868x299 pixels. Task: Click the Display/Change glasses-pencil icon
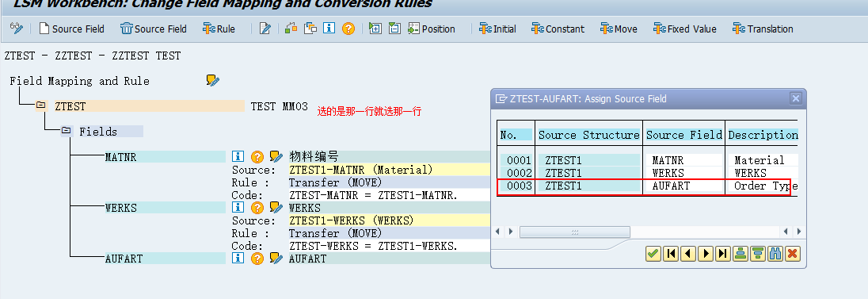17,29
